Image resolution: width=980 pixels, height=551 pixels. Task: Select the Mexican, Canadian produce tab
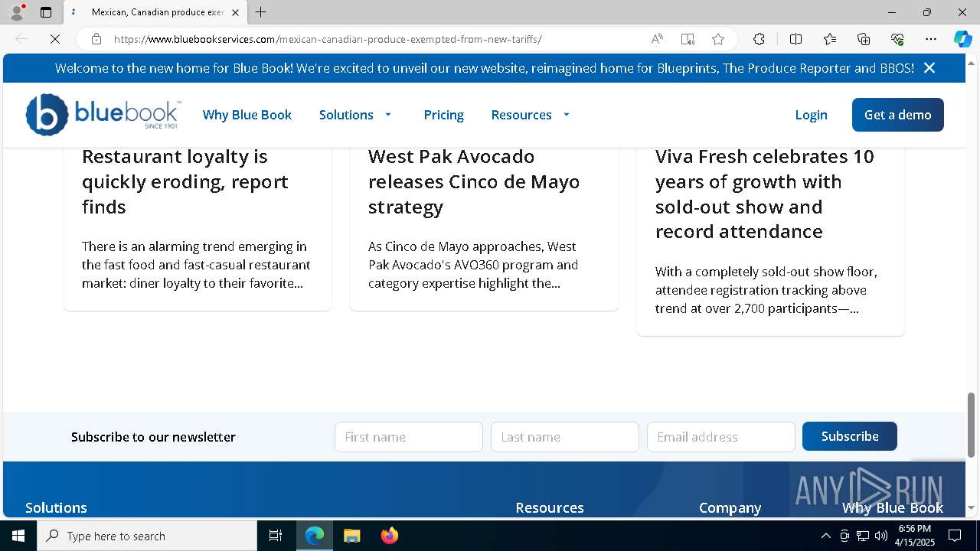tap(155, 12)
